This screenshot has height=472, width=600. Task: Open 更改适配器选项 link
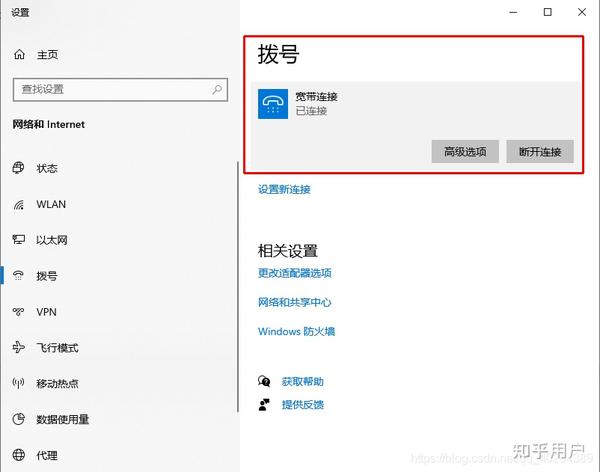click(295, 273)
